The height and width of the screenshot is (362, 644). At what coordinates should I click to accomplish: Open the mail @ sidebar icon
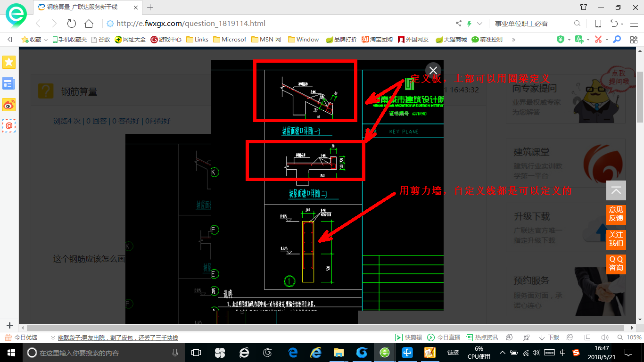pyautogui.click(x=9, y=125)
